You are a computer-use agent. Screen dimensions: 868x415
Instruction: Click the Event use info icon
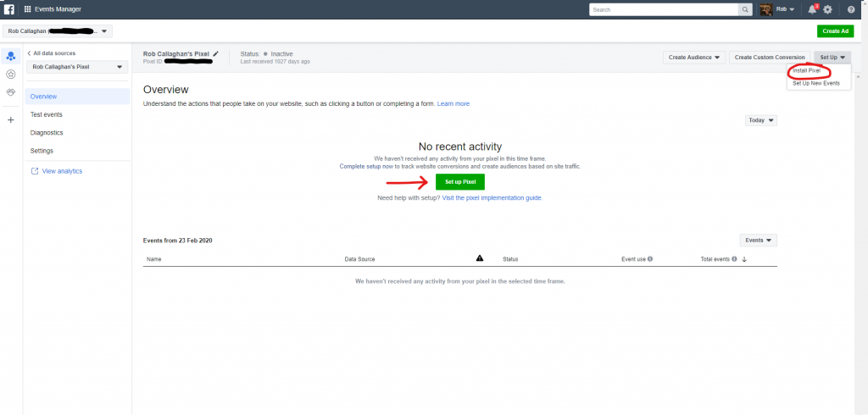coord(650,259)
